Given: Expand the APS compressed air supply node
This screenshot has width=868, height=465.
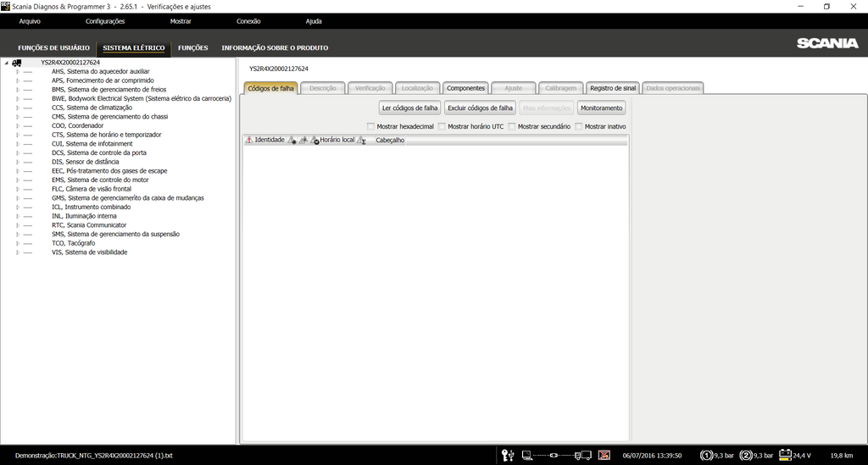Looking at the screenshot, I should 18,80.
